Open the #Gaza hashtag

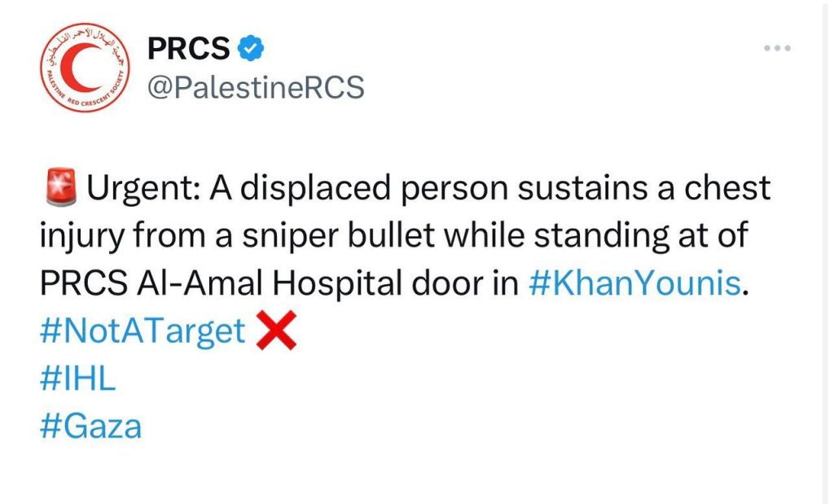[91, 427]
